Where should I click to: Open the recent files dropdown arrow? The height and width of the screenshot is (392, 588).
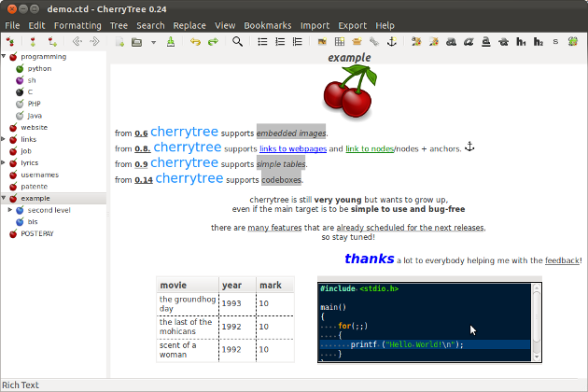coord(153,42)
